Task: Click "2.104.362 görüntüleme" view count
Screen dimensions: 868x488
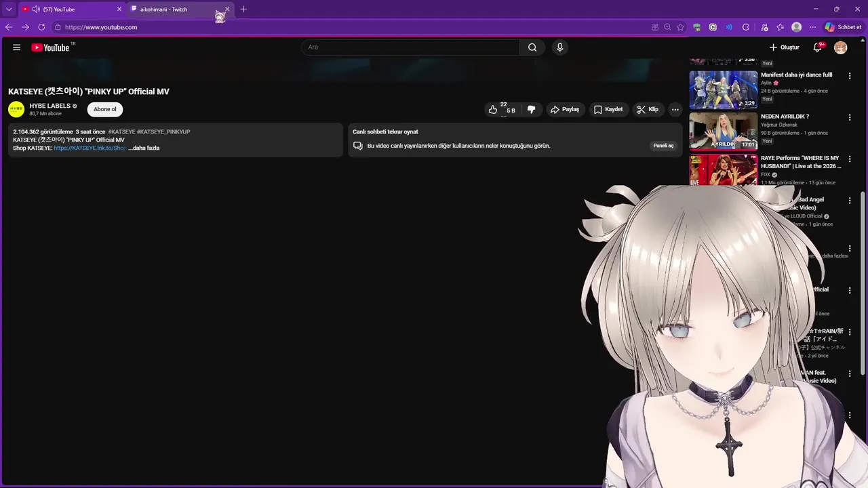Action: (x=43, y=131)
